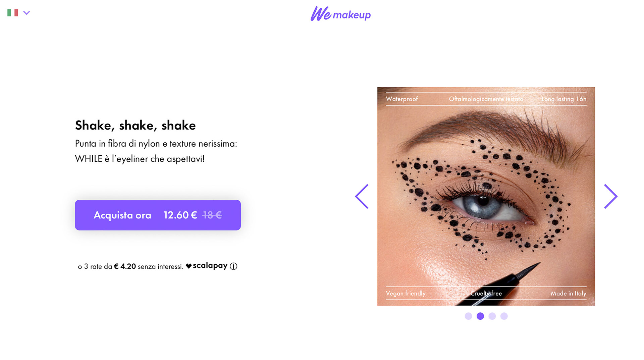The height and width of the screenshot is (360, 644).
Task: Advance to next carousel image arrow
Action: 611,196
